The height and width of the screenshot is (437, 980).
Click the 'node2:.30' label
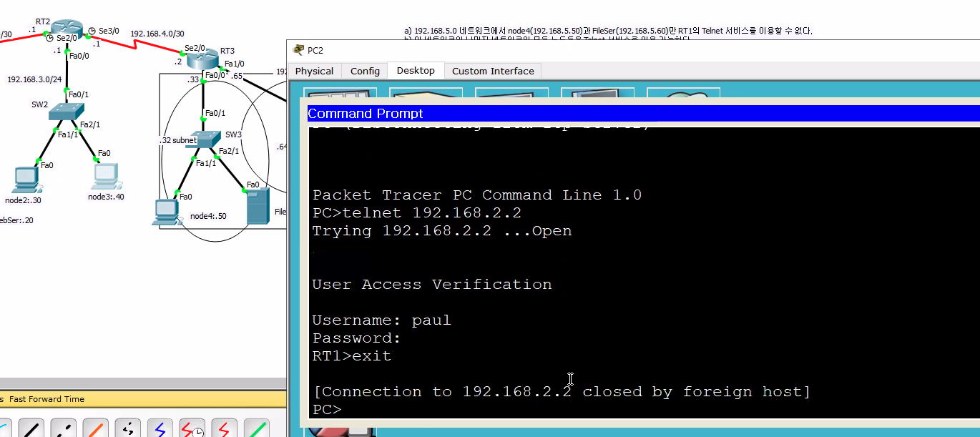[x=23, y=201]
